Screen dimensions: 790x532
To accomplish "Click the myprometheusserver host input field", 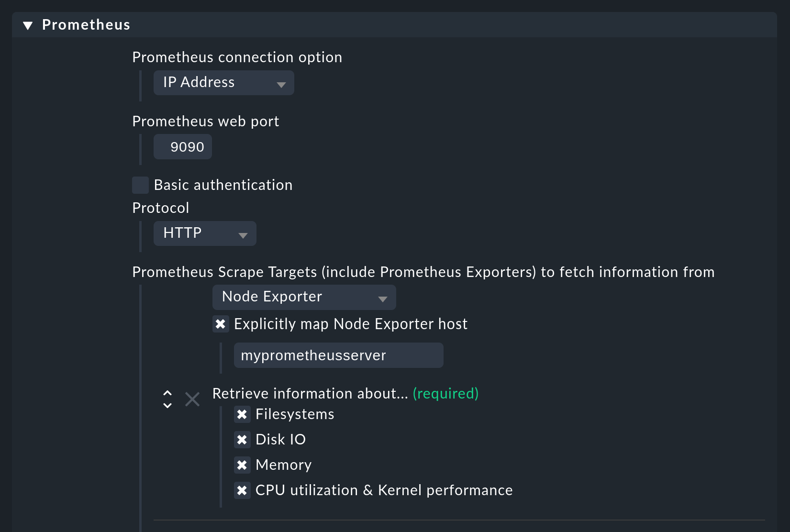I will 338,355.
